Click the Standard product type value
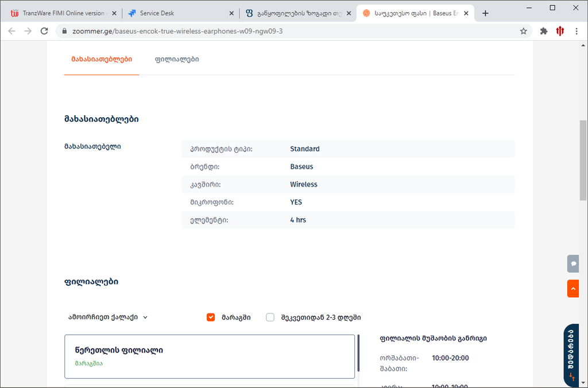The image size is (588, 388). [305, 149]
